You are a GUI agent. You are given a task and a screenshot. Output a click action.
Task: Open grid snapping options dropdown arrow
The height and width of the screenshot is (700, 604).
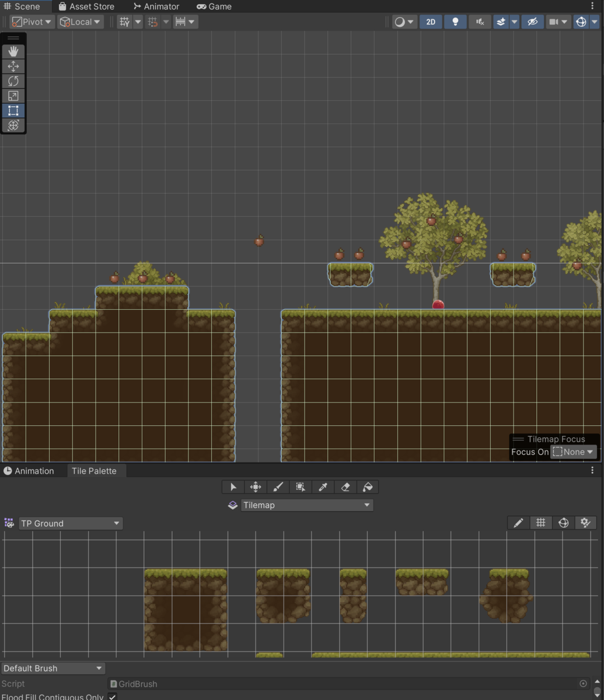(138, 22)
